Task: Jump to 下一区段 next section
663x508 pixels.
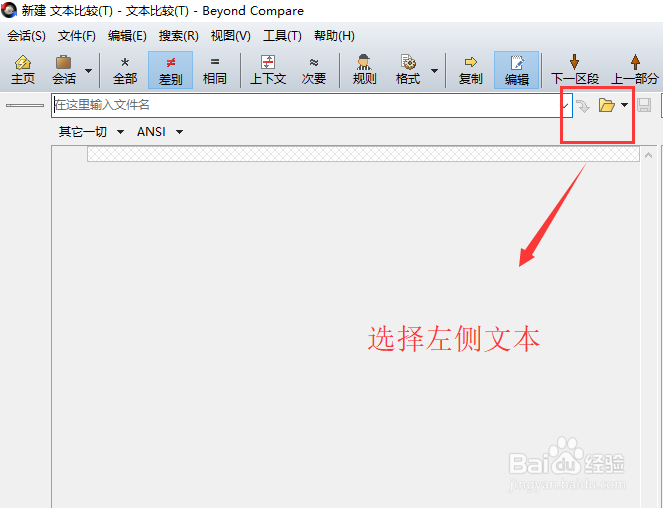Action: pos(575,70)
